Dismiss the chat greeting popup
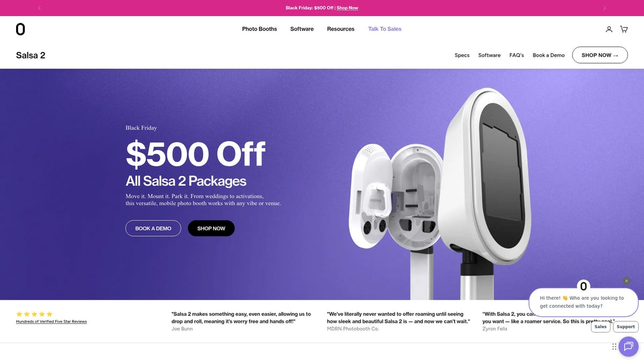This screenshot has height=362, width=644. [626, 281]
